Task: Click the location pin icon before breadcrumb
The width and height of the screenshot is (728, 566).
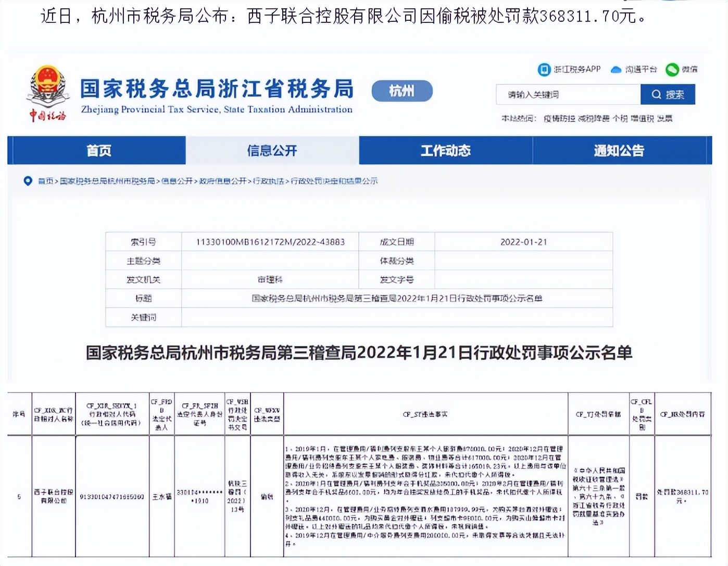Action: tap(28, 181)
